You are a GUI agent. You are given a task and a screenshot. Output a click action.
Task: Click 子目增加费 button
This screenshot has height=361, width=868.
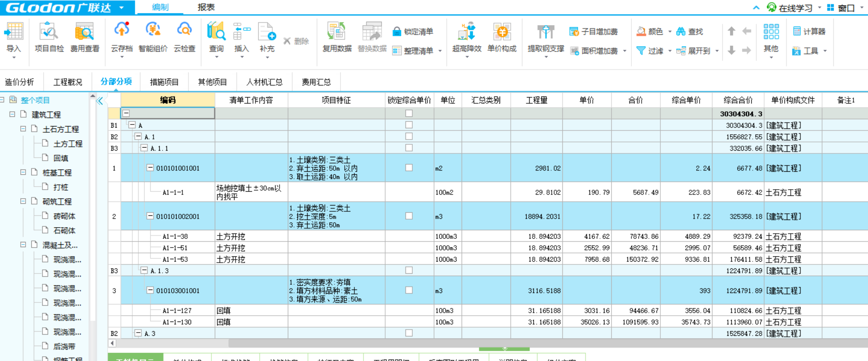click(594, 31)
